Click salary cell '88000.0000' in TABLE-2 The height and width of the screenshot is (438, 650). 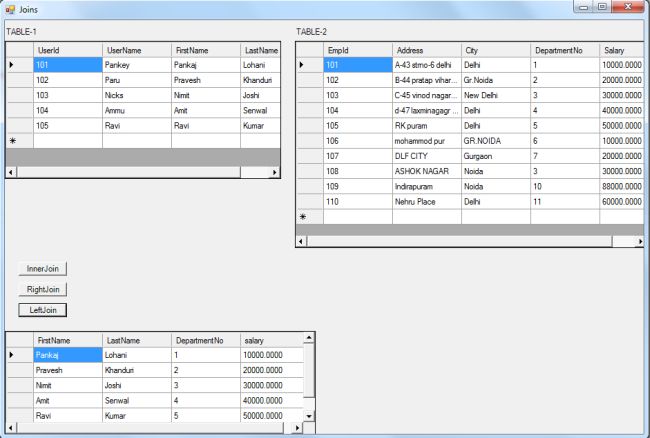click(x=621, y=186)
